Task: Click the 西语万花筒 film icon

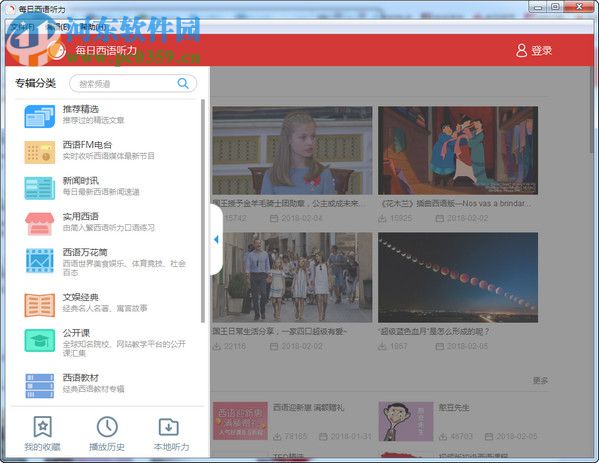Action: pyautogui.click(x=39, y=261)
